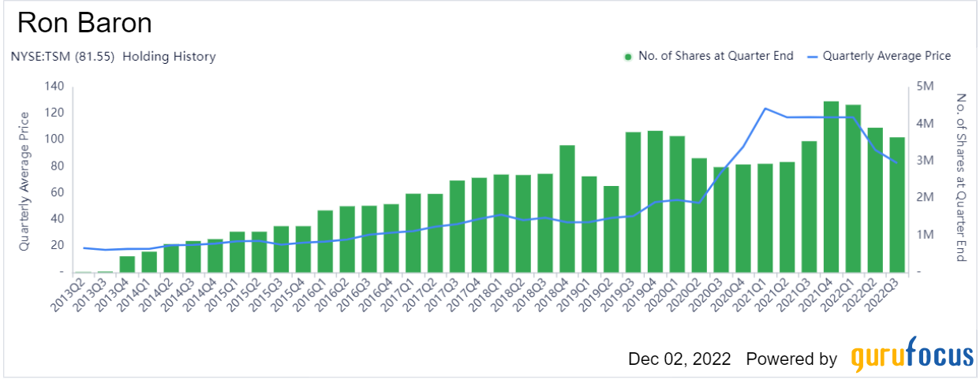This screenshot has width=980, height=383.
Task: Click the green legend dot for shares
Action: point(628,57)
